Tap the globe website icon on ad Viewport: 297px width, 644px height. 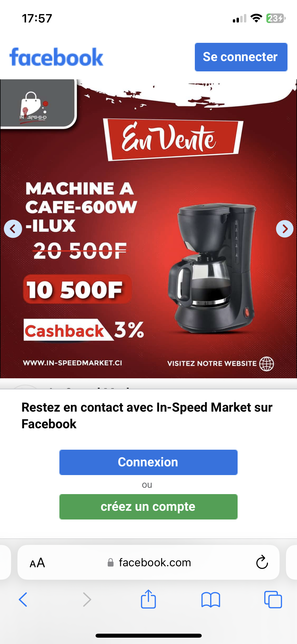(x=267, y=364)
